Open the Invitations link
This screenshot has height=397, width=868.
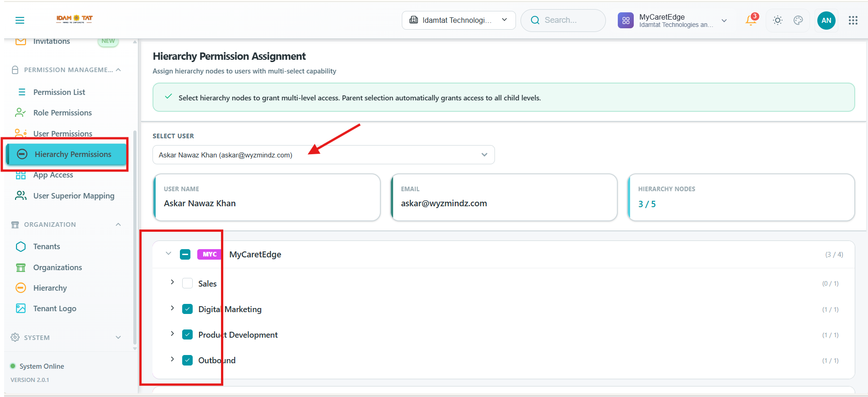pyautogui.click(x=52, y=41)
